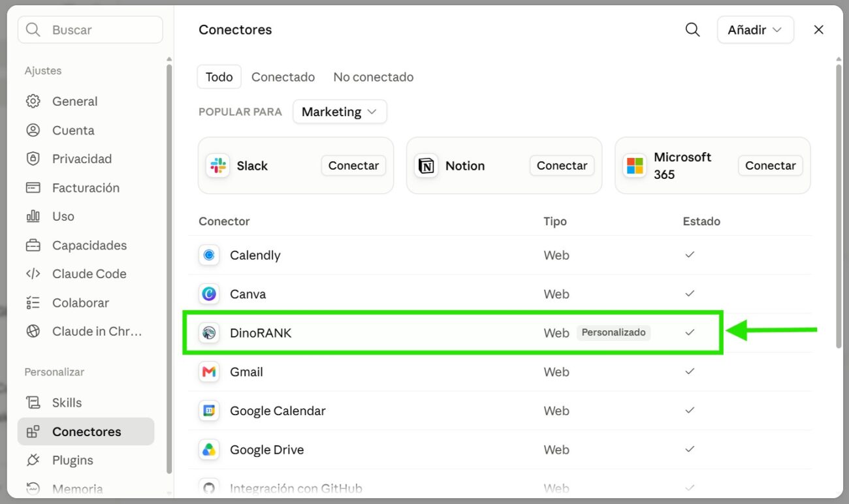The width and height of the screenshot is (849, 504).
Task: Open the Uso section
Action: (86, 216)
